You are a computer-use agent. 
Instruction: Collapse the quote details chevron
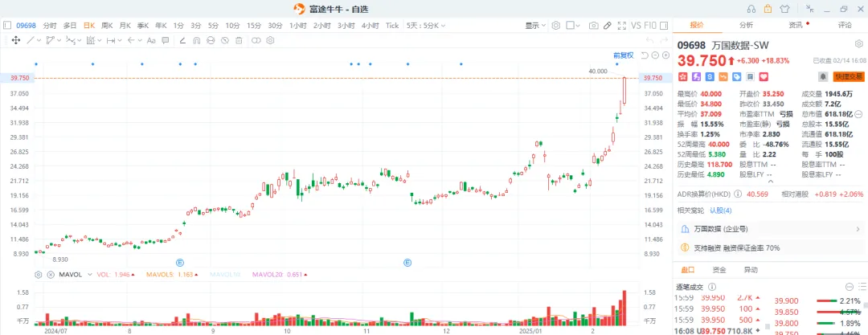769,181
